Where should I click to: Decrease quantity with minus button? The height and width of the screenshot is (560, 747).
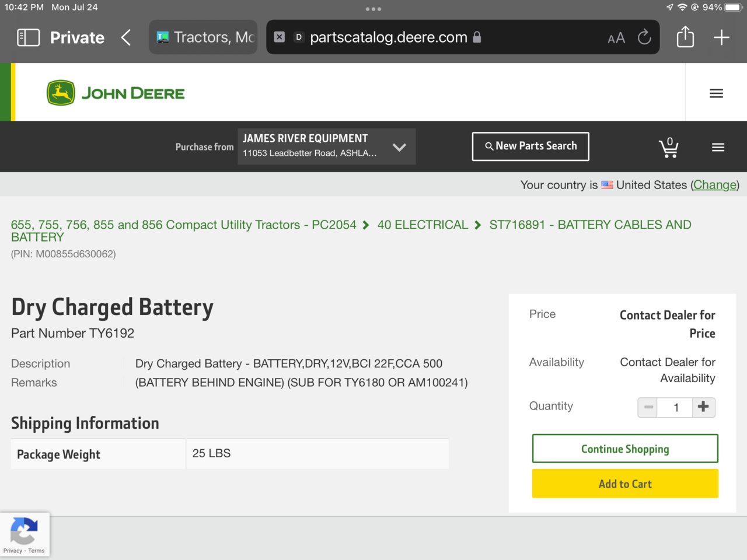(648, 407)
